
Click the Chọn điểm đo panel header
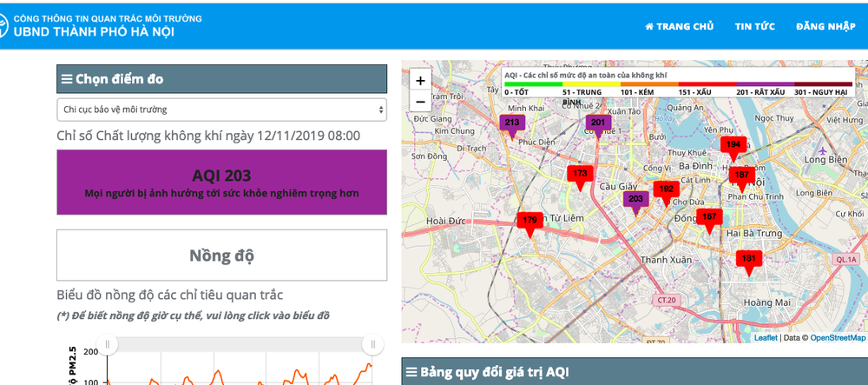(x=221, y=79)
